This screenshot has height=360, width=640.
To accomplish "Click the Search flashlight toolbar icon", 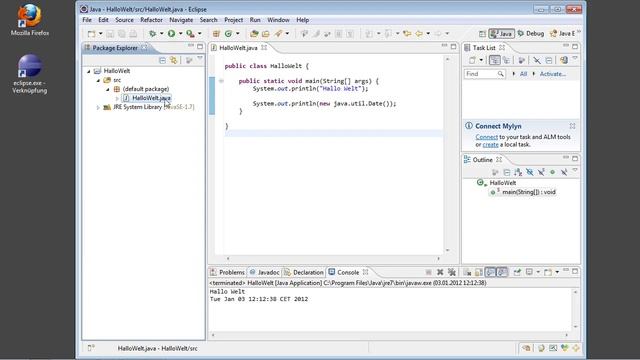I will 278,34.
